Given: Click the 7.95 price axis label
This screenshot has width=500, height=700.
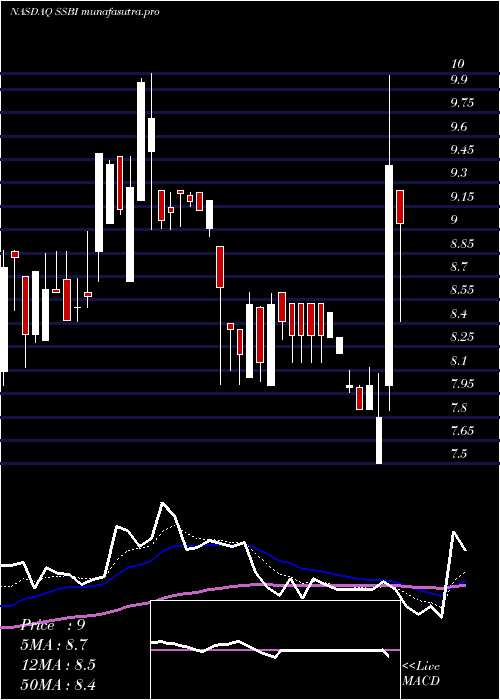Looking at the screenshot, I should (x=462, y=383).
